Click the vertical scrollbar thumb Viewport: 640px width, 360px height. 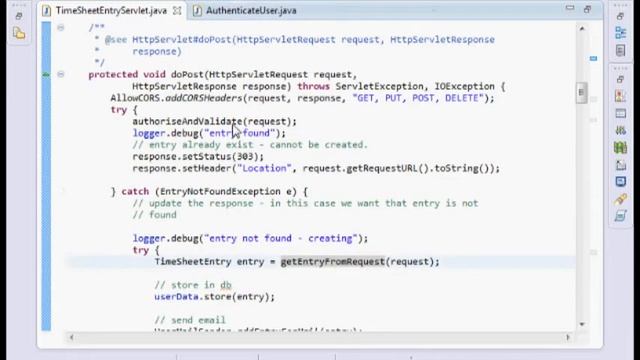tap(582, 93)
